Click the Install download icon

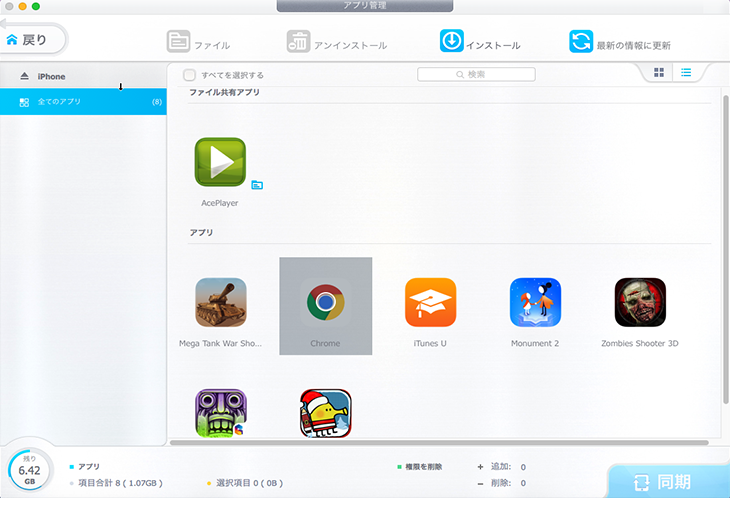[452, 41]
